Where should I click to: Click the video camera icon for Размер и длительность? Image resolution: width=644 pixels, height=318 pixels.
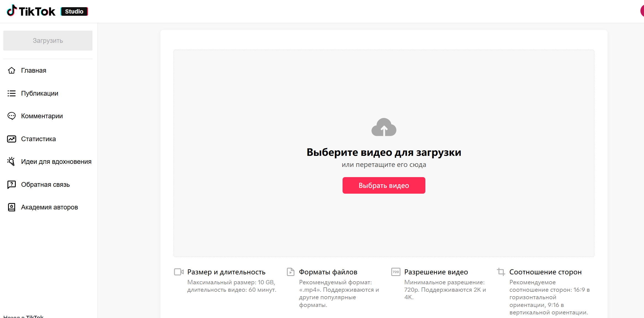point(179,272)
